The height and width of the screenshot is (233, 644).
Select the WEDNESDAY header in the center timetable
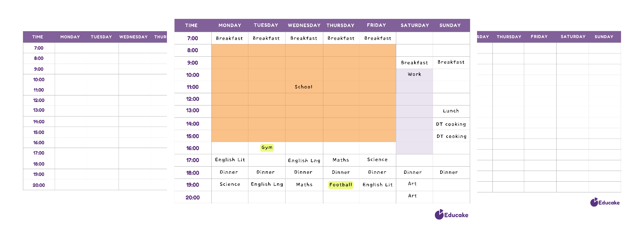click(304, 26)
